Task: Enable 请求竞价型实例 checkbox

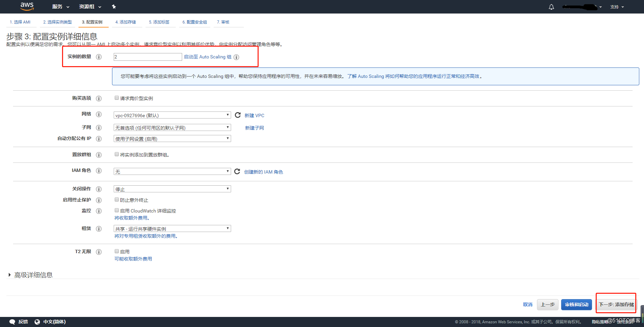Action: point(117,98)
